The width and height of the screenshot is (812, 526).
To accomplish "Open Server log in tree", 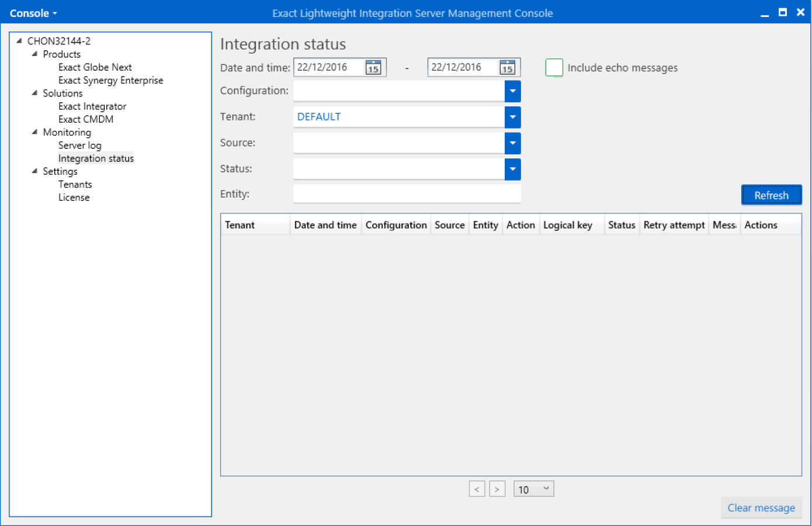I will click(x=80, y=146).
